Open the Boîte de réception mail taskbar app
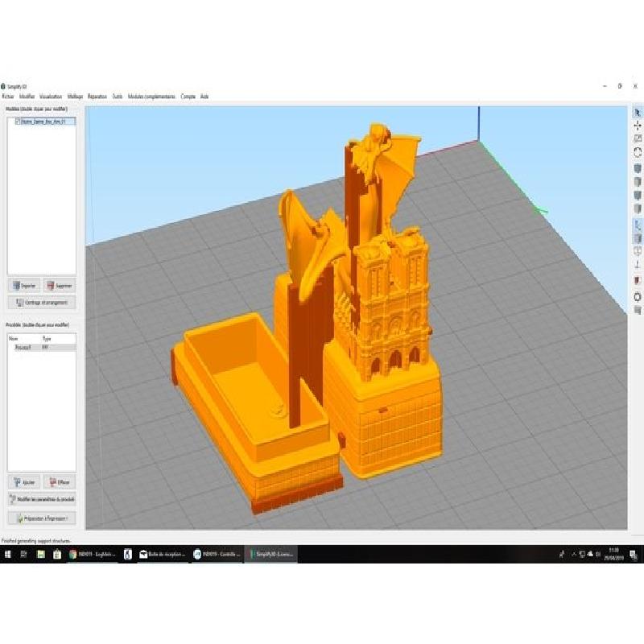 tap(163, 555)
